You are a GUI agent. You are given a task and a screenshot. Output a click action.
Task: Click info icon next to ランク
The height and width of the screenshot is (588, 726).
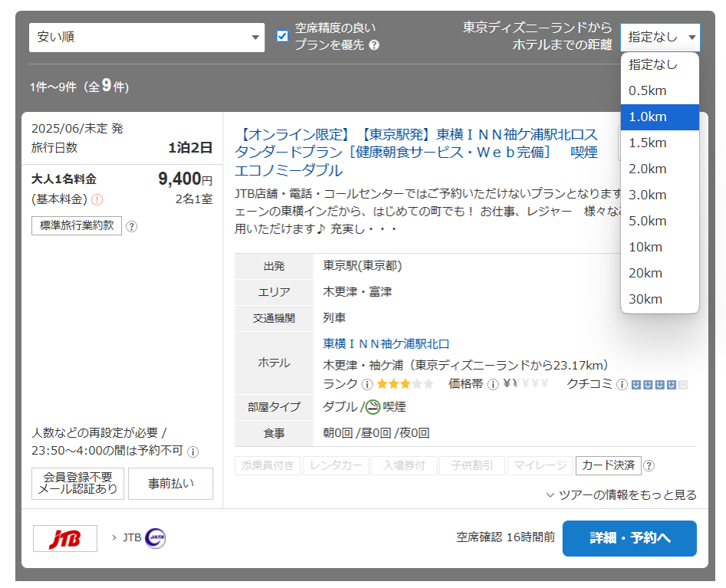click(x=367, y=384)
